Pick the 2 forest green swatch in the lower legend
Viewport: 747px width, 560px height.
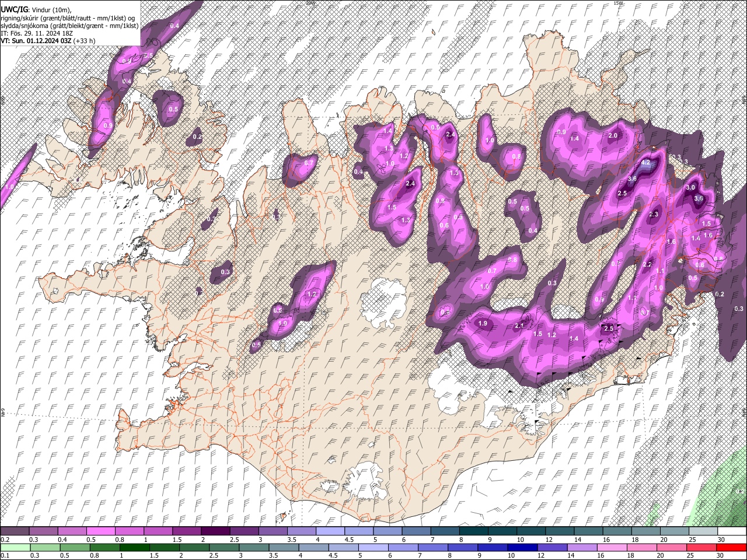click(x=194, y=547)
